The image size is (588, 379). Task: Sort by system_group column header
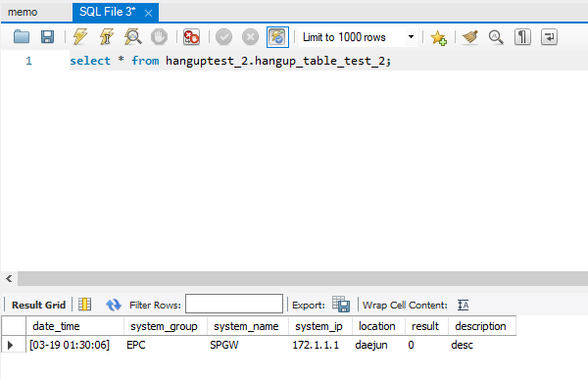[x=166, y=326]
